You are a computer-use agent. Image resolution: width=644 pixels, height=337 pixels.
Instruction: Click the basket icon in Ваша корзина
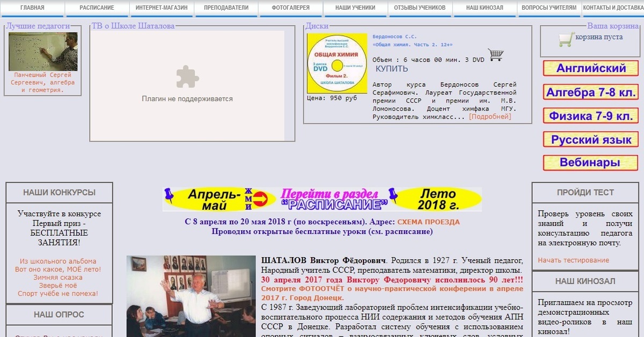(566, 39)
